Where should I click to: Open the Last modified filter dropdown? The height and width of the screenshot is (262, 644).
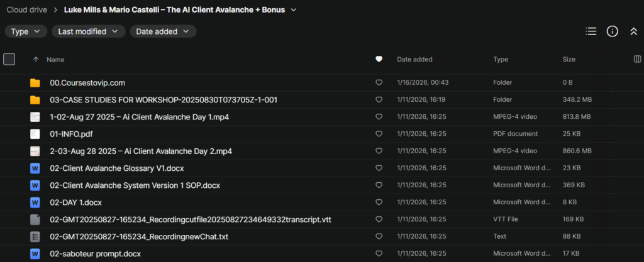pyautogui.click(x=88, y=31)
